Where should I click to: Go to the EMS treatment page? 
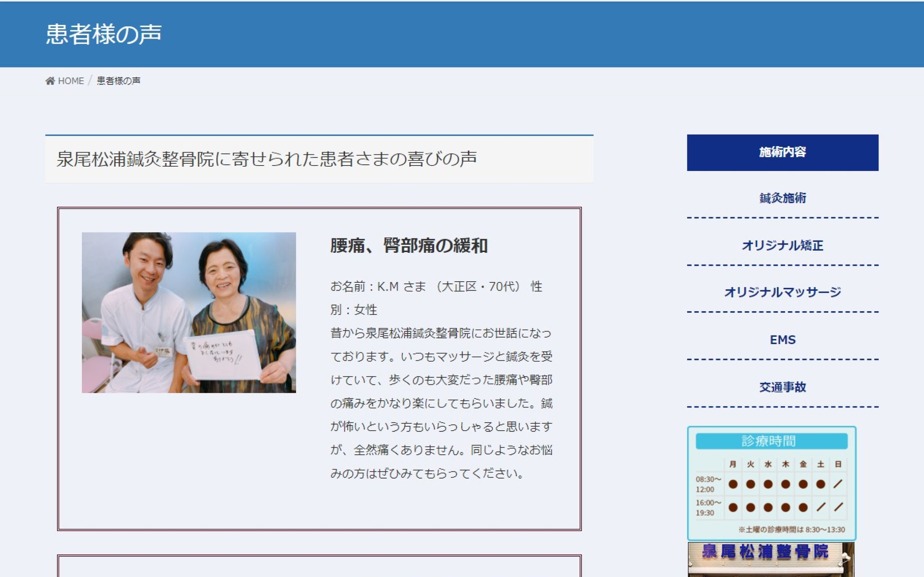(783, 340)
